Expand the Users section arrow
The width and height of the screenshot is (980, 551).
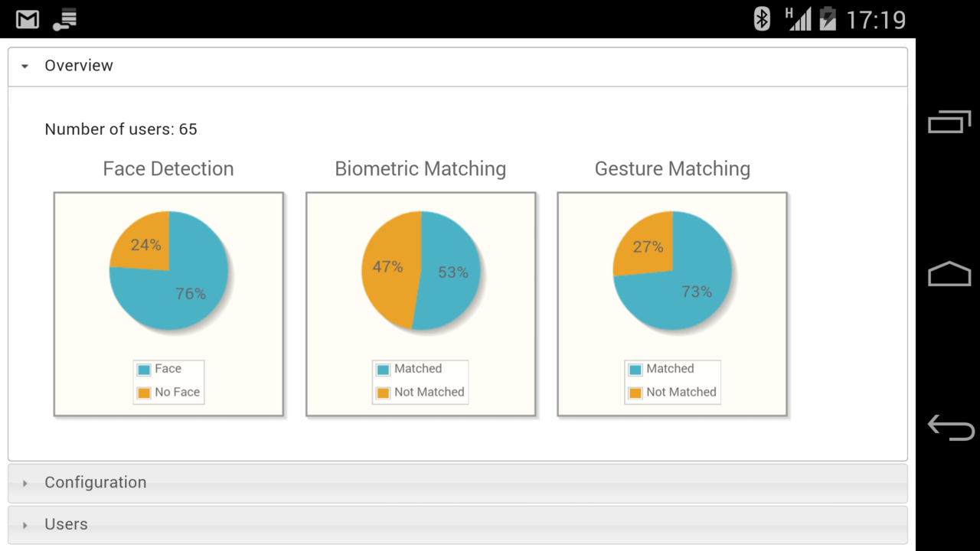point(25,525)
